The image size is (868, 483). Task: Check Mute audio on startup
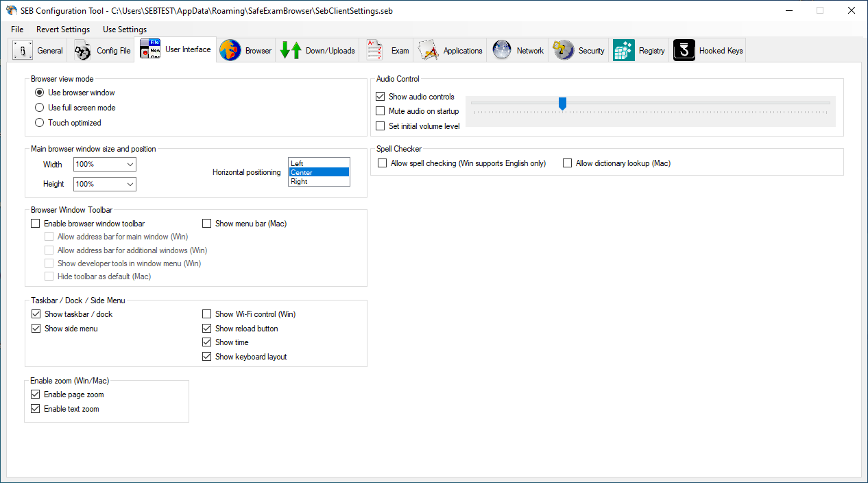381,111
